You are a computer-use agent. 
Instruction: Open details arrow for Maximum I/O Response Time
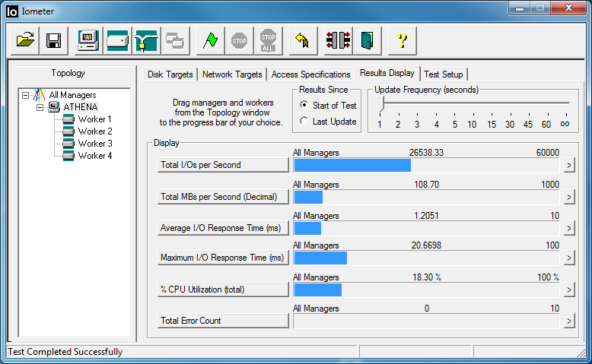569,258
